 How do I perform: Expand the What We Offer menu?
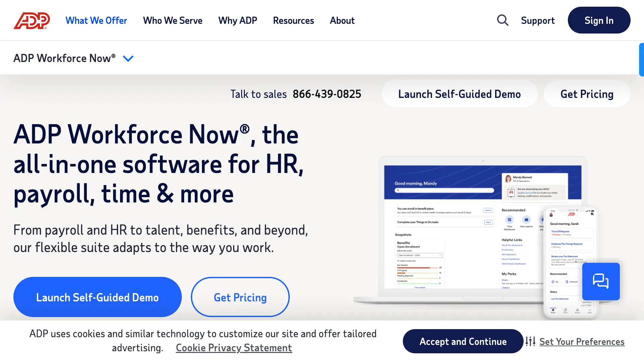[x=96, y=20]
